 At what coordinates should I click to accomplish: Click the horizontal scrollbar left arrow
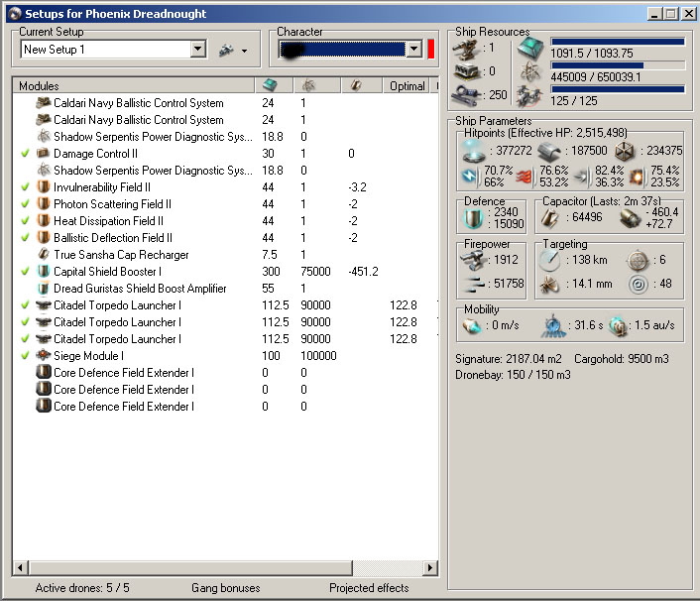click(20, 568)
